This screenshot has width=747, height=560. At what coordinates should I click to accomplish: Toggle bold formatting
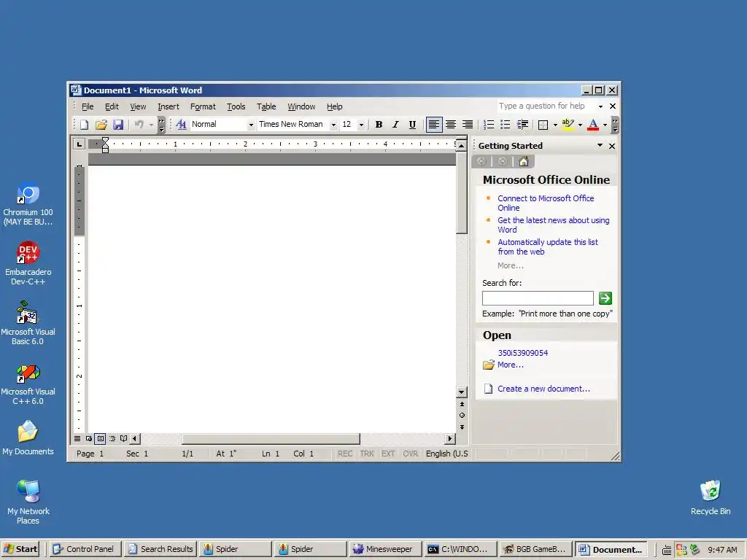pos(379,125)
